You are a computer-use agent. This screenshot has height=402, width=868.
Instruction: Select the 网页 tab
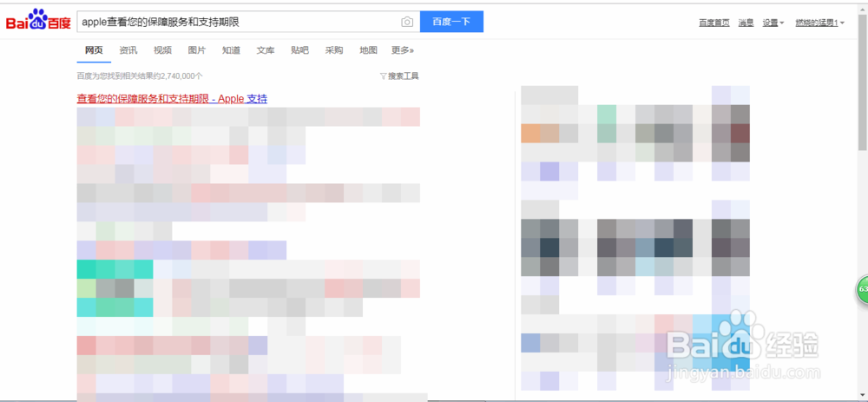94,50
